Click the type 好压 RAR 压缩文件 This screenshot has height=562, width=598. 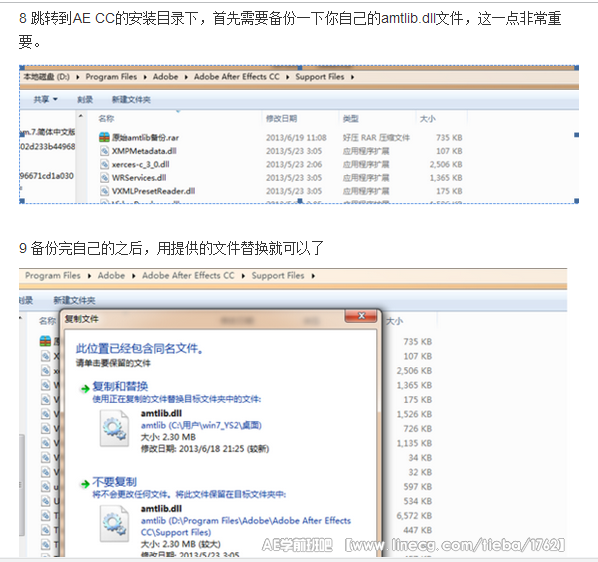click(x=376, y=137)
